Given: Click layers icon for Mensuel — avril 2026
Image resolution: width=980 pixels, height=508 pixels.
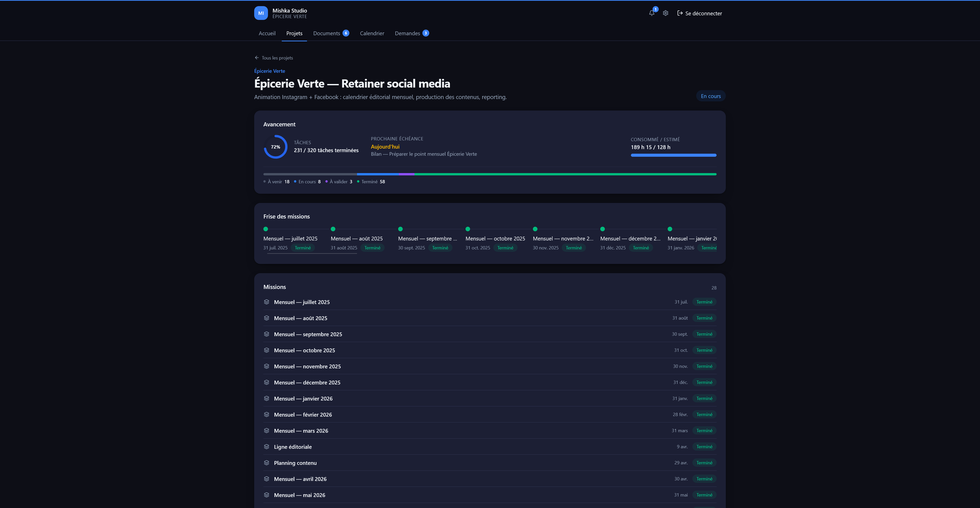Looking at the screenshot, I should [267, 479].
